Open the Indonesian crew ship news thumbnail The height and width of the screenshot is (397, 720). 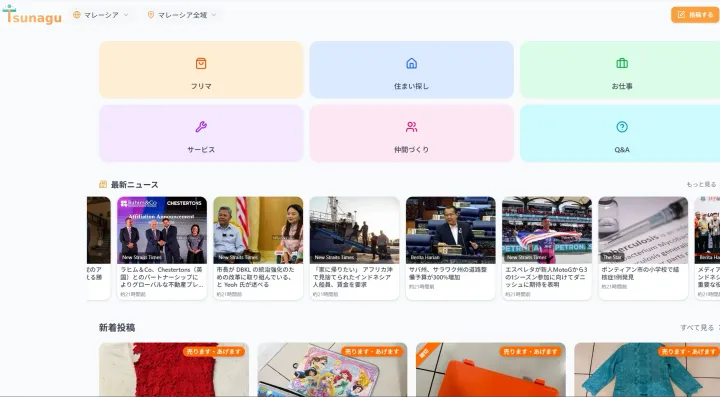pyautogui.click(x=354, y=230)
